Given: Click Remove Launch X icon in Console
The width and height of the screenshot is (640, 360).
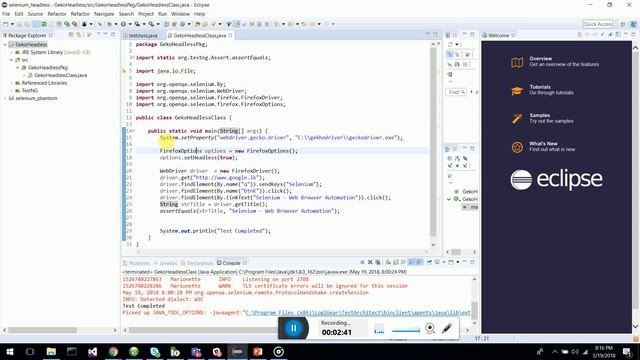Looking at the screenshot, I should pyautogui.click(x=370, y=262).
